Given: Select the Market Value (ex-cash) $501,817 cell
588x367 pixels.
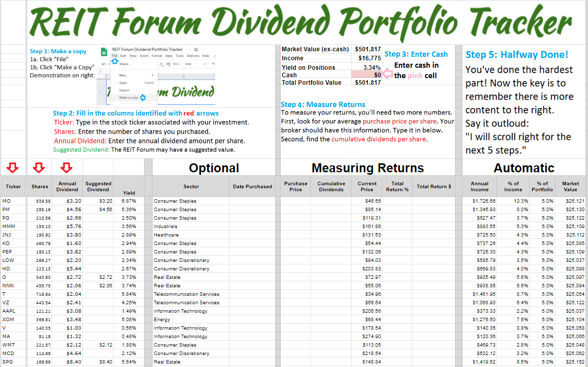Looking at the screenshot, I should pos(367,49).
